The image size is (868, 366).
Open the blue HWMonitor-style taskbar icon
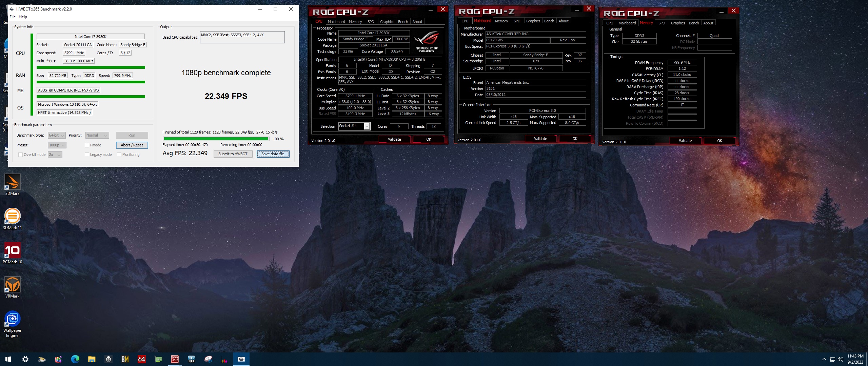tap(191, 359)
